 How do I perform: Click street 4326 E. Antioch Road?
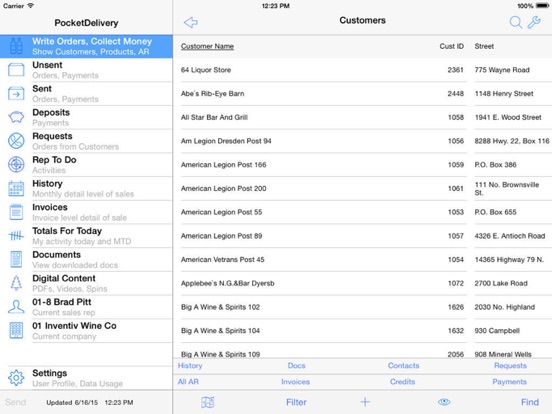click(x=509, y=236)
